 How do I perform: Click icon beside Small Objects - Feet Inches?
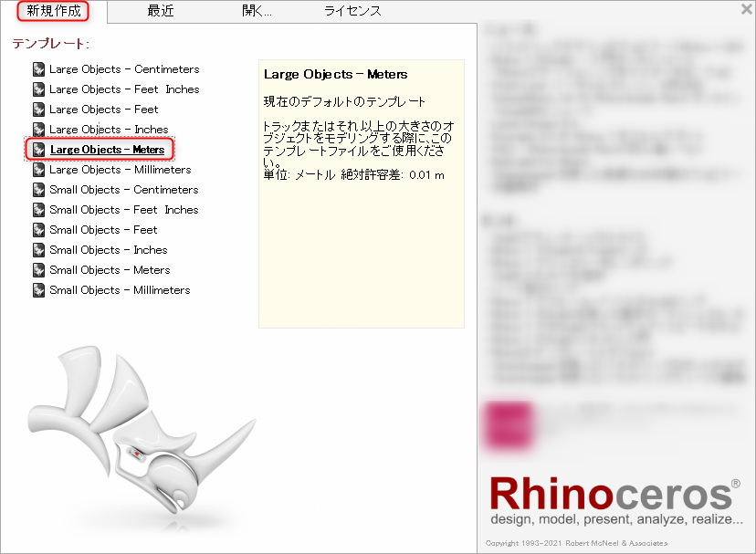click(x=39, y=210)
